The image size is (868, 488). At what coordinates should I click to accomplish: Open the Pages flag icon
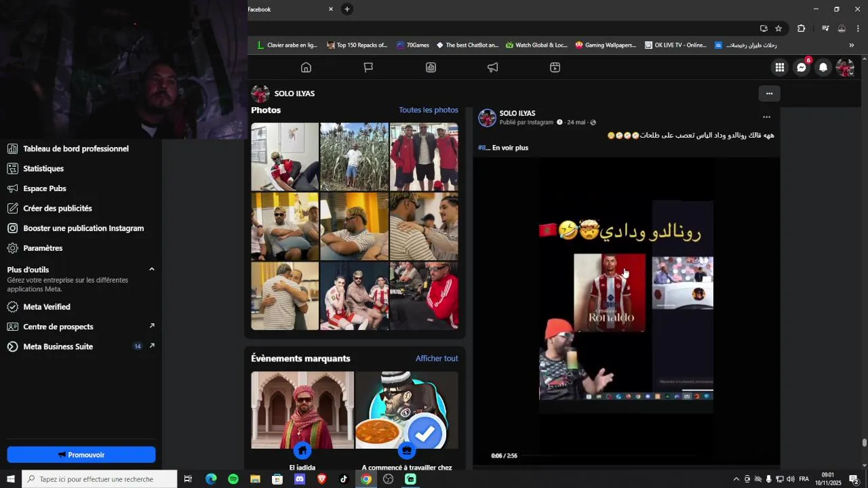[x=368, y=67]
